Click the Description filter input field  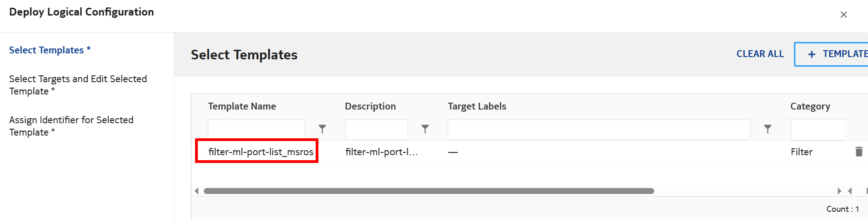376,130
